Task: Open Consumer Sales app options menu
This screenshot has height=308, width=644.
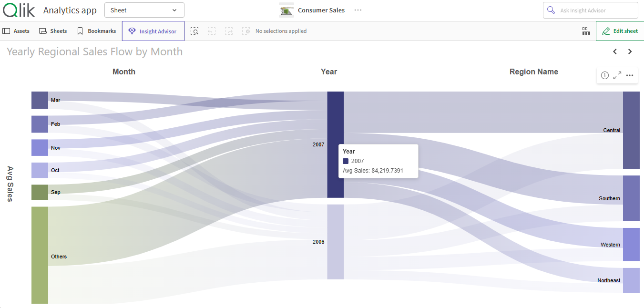Action: coord(358,10)
